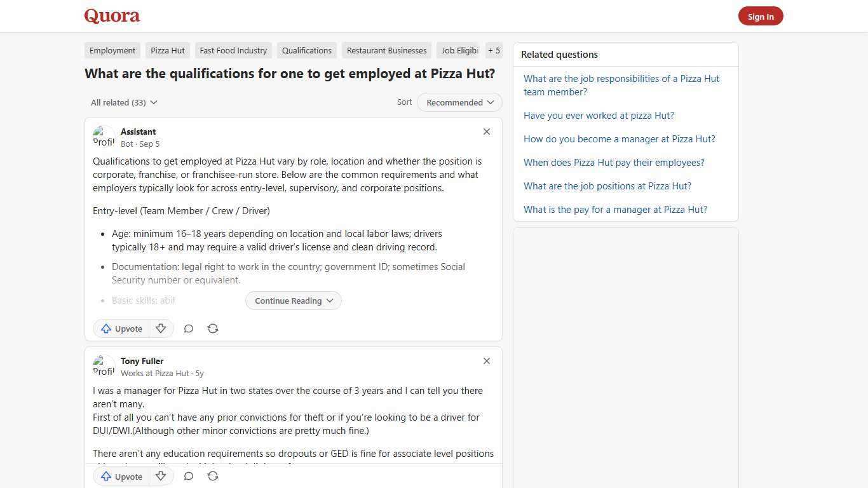Screen dimensions: 868x488
Task: Open "How do you become a manager at Pizza Hut?"
Action: click(619, 139)
